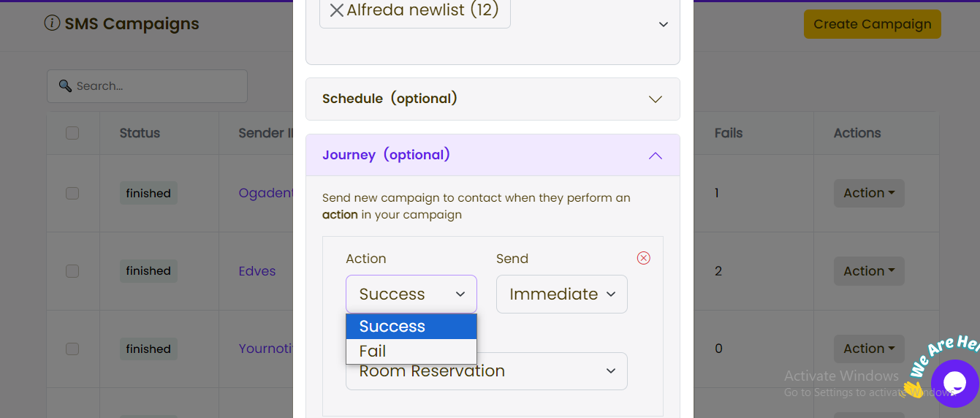
Task: Click the Create Campaign button
Action: pyautogui.click(x=872, y=24)
